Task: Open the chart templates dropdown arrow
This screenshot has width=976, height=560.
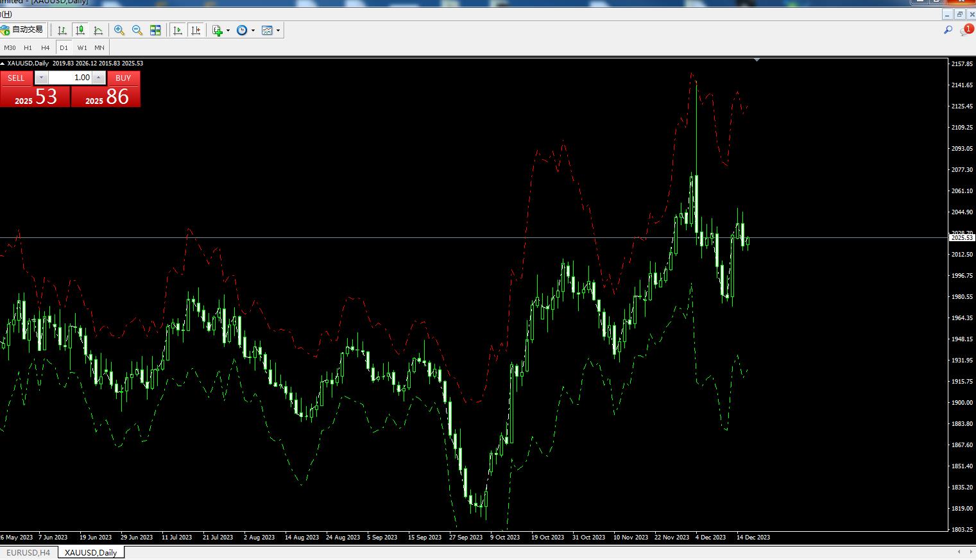Action: [x=278, y=30]
